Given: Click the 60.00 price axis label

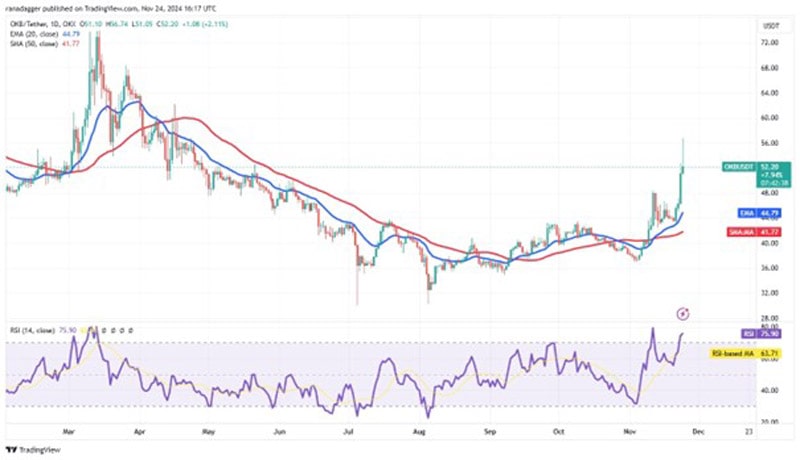Looking at the screenshot, I should point(769,118).
